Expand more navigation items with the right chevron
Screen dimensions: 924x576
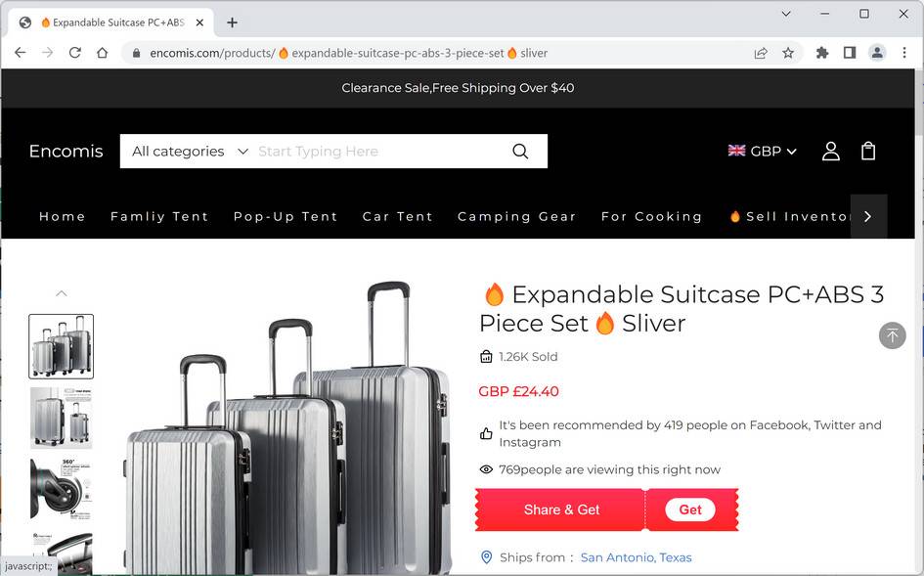tap(868, 216)
